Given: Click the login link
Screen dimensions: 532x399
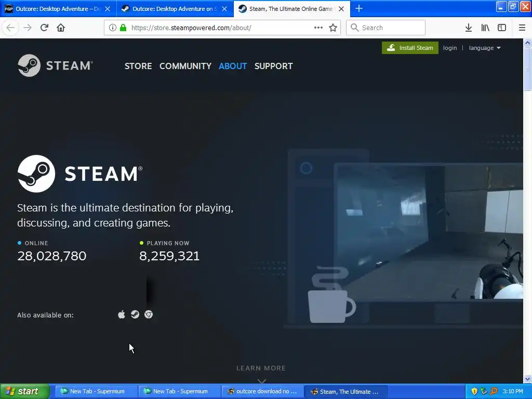Looking at the screenshot, I should [450, 48].
